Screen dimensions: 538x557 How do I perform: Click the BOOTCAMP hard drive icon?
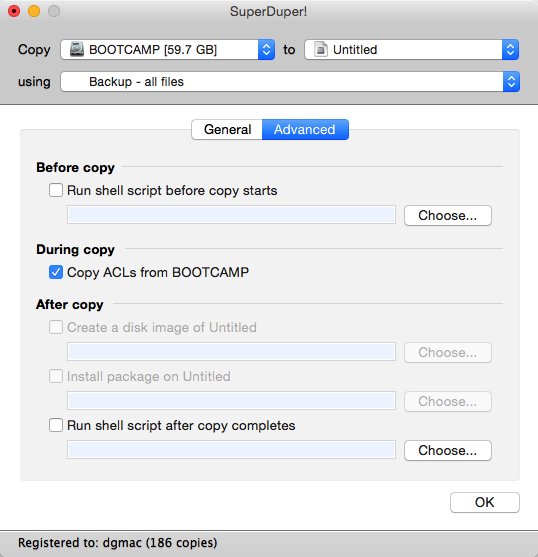tap(77, 49)
